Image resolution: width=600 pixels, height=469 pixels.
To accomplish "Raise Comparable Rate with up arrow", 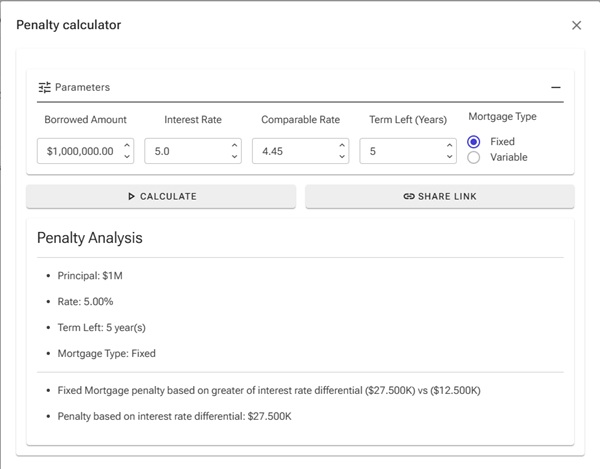I will pyautogui.click(x=342, y=146).
